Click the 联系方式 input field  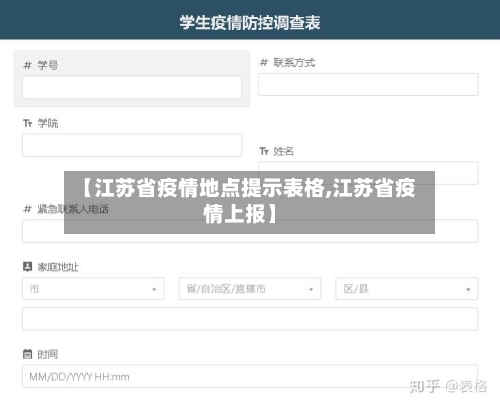point(368,84)
